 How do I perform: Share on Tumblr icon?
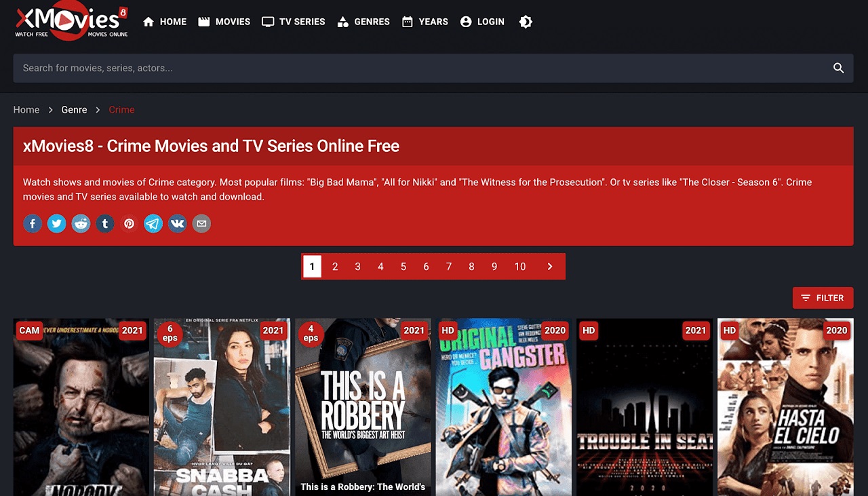105,223
